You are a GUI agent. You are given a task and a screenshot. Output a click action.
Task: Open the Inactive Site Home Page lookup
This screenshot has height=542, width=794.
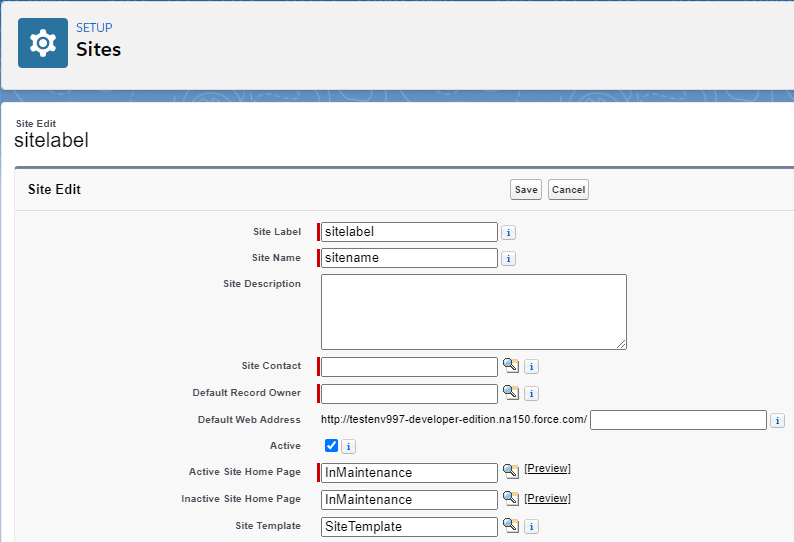[510, 498]
